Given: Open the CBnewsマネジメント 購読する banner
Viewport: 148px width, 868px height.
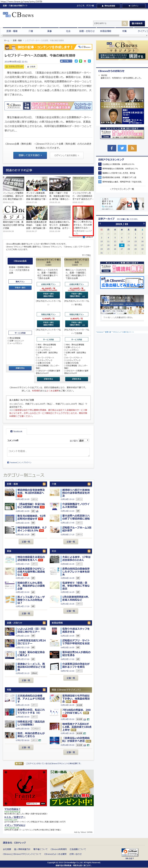Looking at the screenshot, I should click(122, 50).
